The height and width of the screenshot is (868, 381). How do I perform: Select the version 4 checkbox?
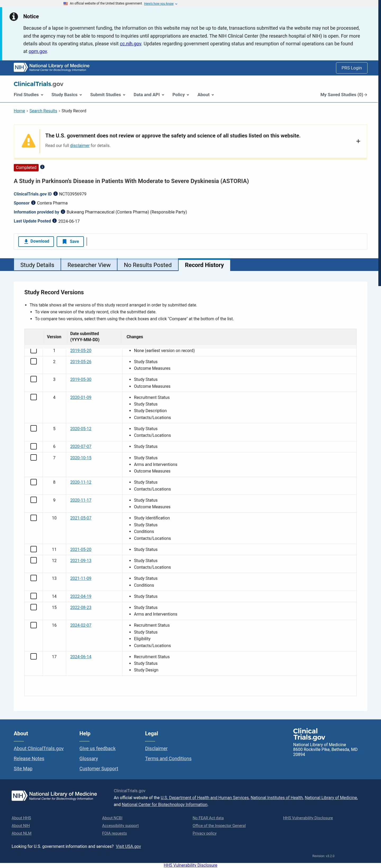34,397
